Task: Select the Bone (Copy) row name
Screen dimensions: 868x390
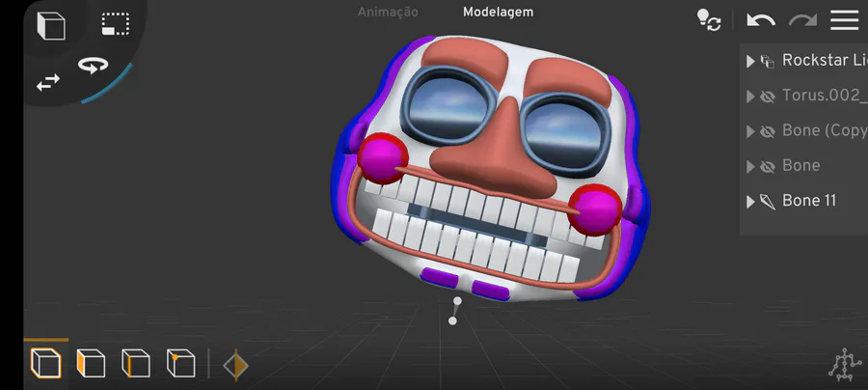Action: pyautogui.click(x=825, y=130)
